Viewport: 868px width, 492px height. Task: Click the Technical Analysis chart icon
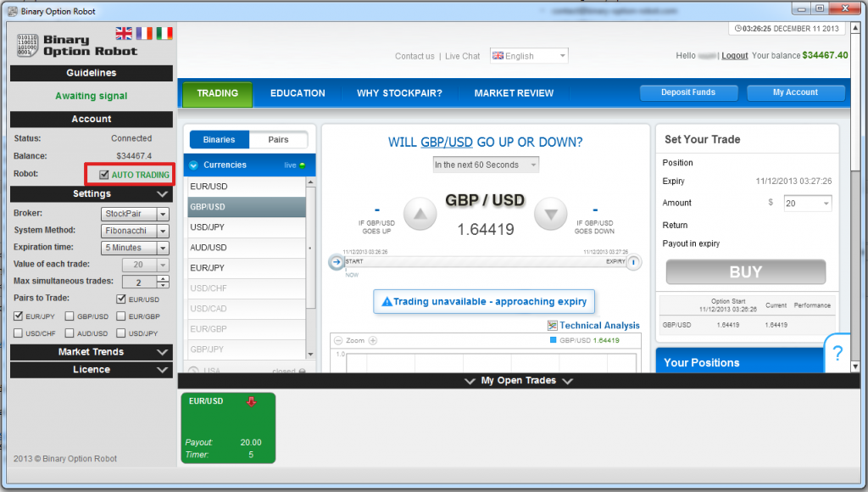pos(552,325)
